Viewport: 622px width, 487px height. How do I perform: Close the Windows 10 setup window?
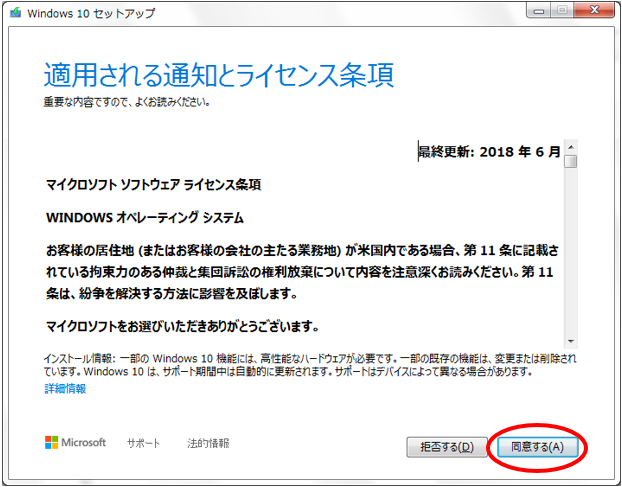click(x=594, y=11)
